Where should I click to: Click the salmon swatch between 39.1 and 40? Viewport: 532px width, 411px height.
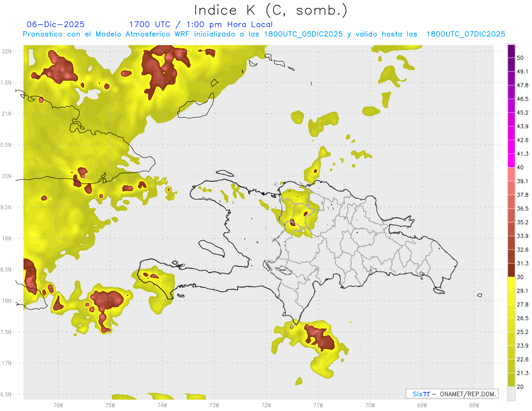click(x=511, y=174)
